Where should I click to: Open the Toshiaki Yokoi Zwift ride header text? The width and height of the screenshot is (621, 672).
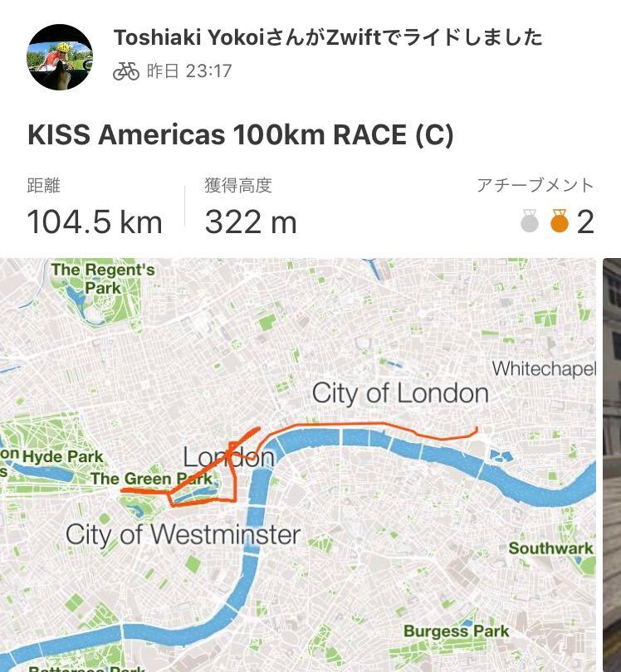pyautogui.click(x=328, y=37)
